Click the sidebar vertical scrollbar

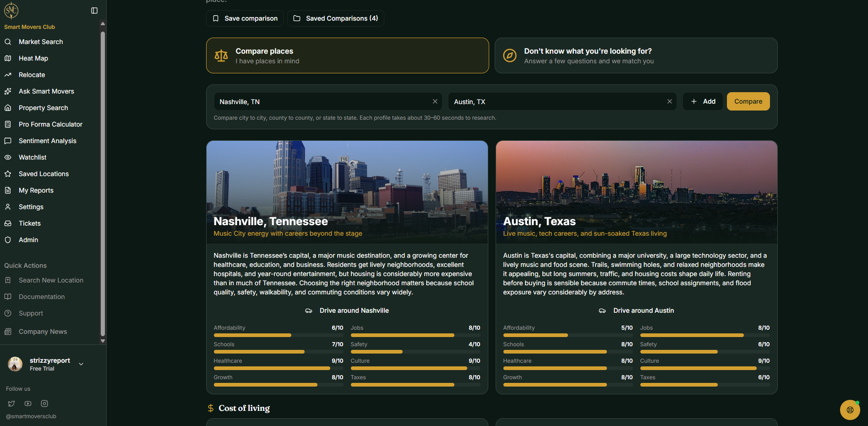click(x=103, y=183)
